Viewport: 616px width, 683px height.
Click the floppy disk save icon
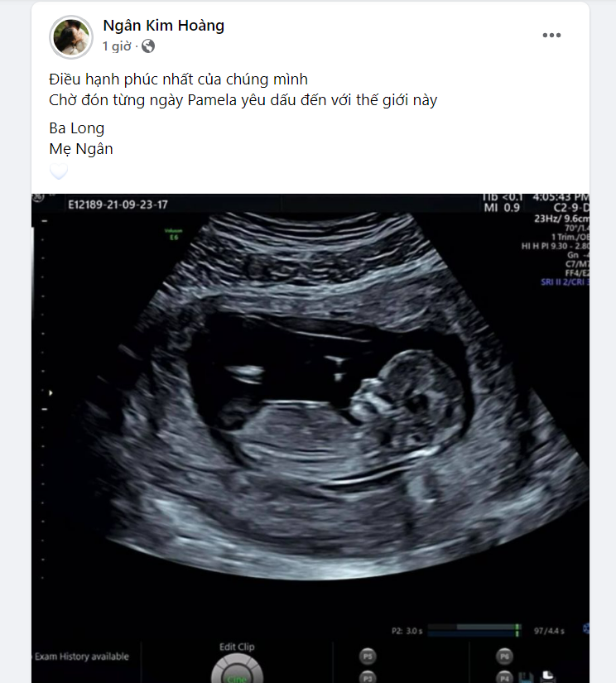pos(527,677)
